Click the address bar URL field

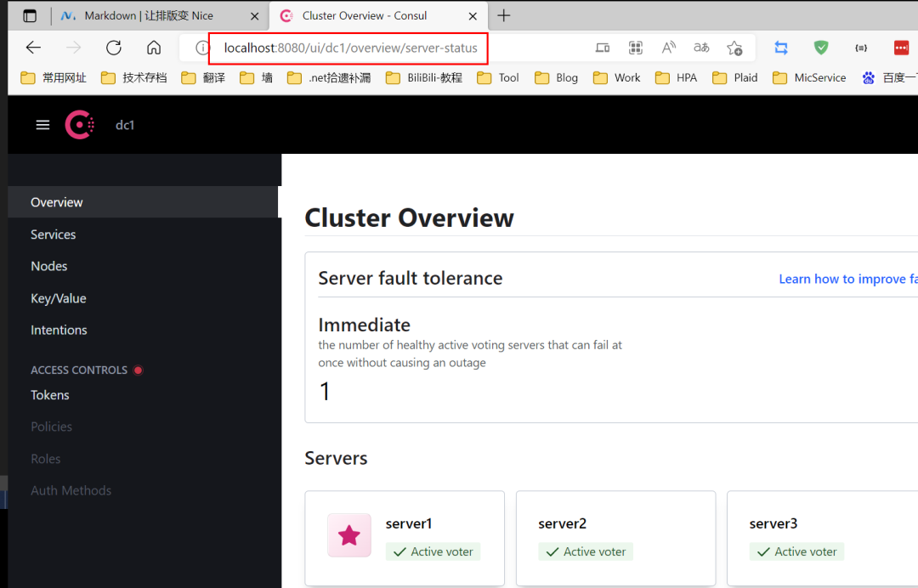click(350, 48)
